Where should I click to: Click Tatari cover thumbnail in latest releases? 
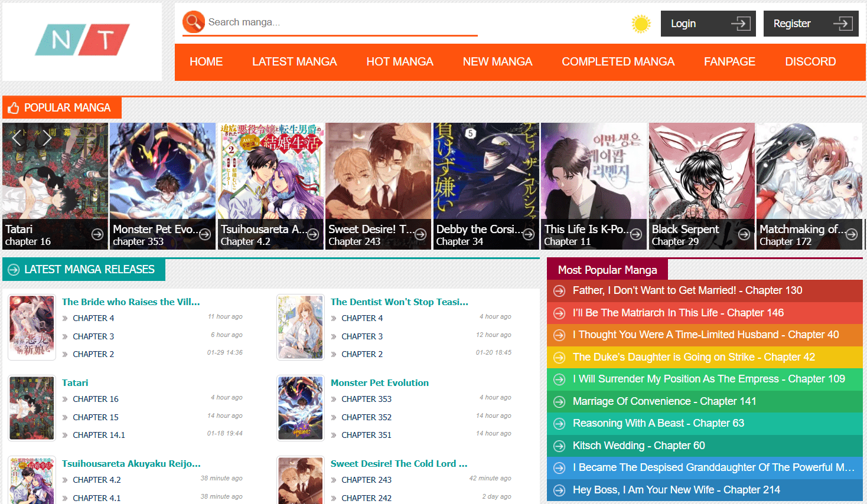click(32, 408)
